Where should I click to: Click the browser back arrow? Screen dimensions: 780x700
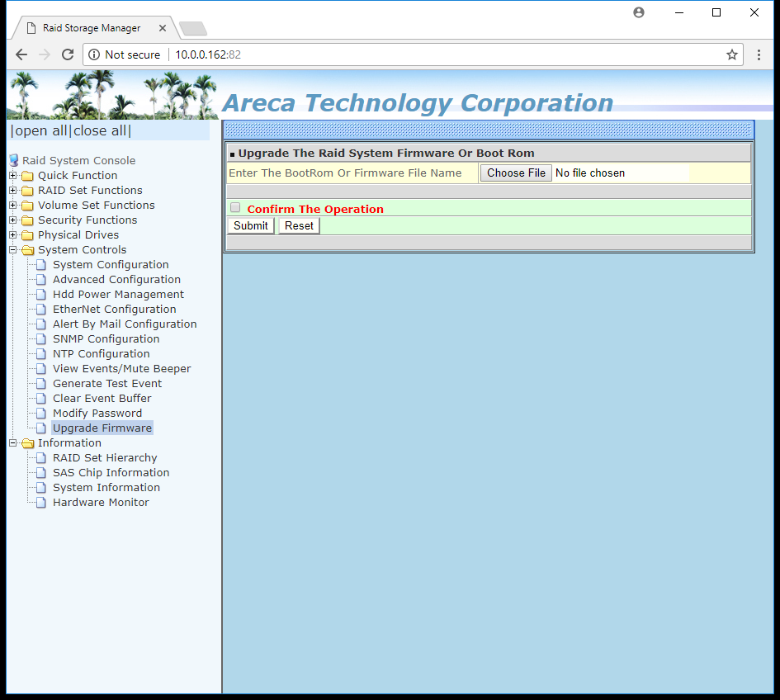tap(21, 54)
